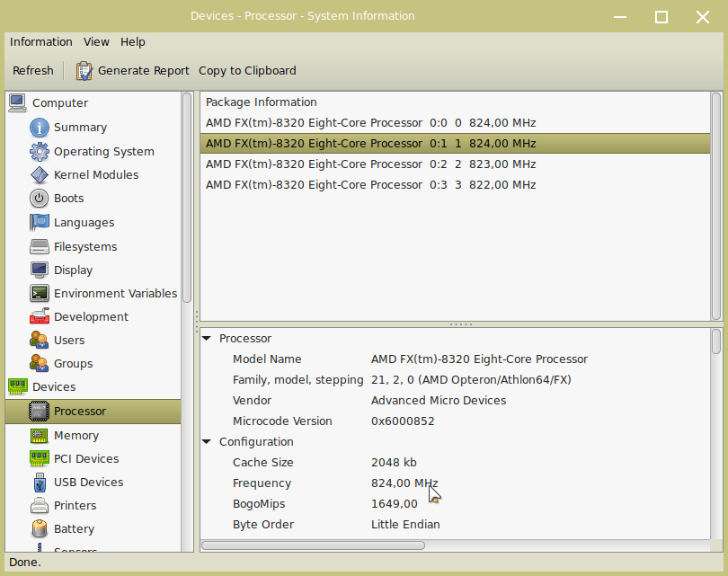Click the Vendor Advanced Micro Devices row
This screenshot has height=576, width=728.
[455, 400]
